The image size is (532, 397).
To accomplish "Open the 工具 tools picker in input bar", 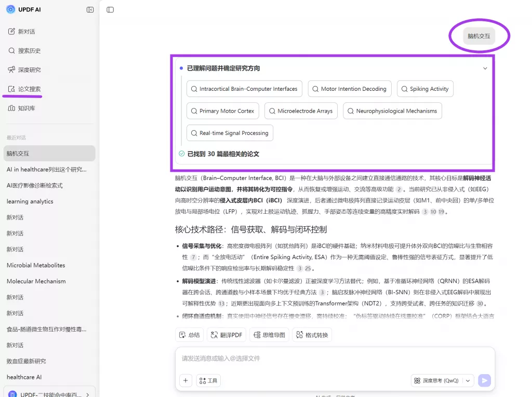I will coord(208,380).
